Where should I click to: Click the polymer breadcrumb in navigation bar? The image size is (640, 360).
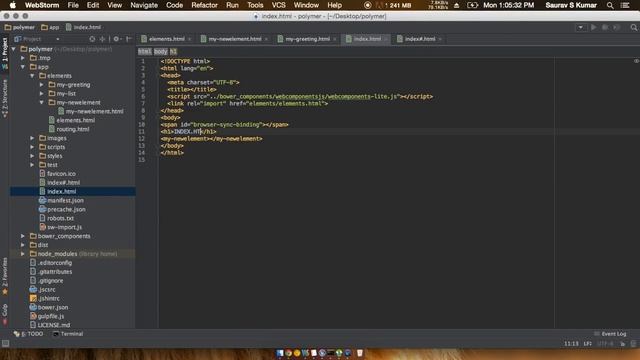pos(20,27)
